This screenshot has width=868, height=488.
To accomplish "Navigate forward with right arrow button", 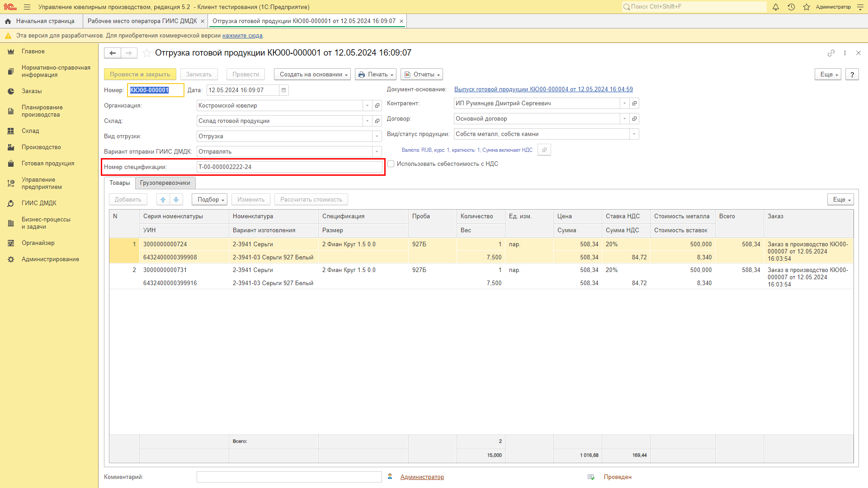I will pyautogui.click(x=129, y=53).
